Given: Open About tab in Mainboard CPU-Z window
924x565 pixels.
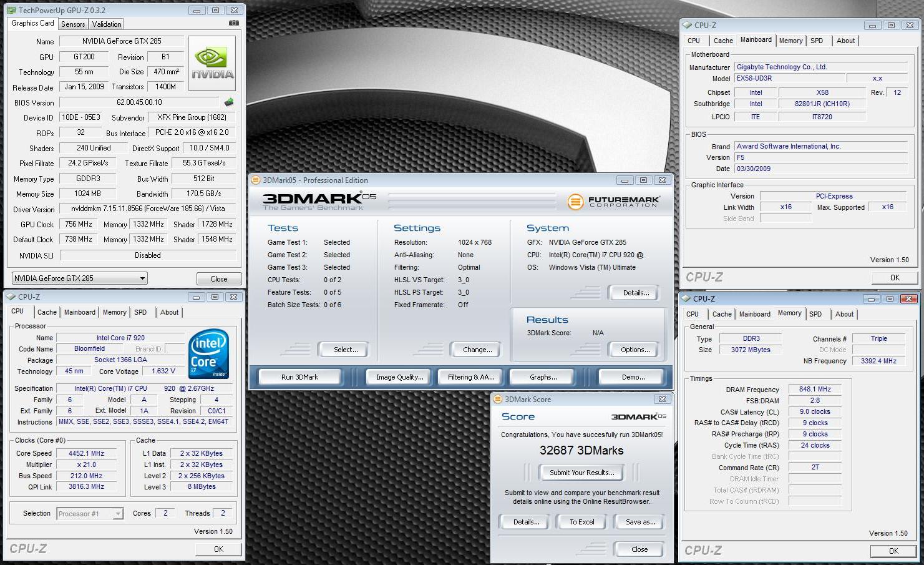Looking at the screenshot, I should pyautogui.click(x=846, y=41).
